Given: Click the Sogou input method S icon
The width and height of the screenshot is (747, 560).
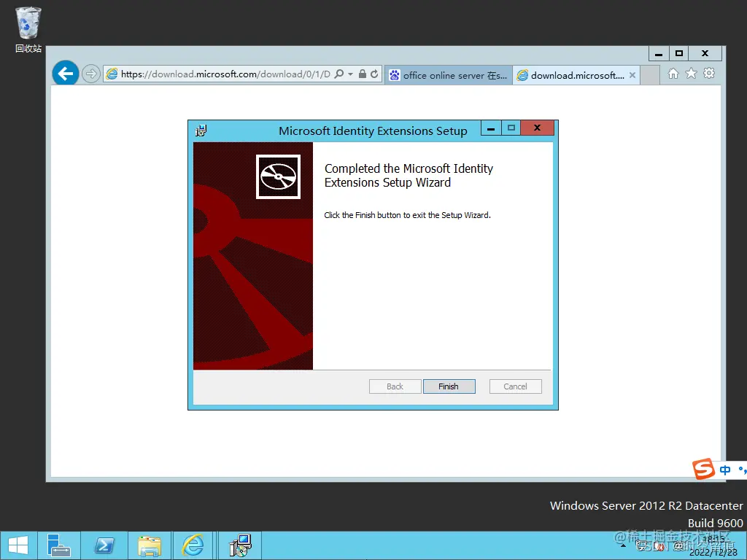Looking at the screenshot, I should [704, 470].
